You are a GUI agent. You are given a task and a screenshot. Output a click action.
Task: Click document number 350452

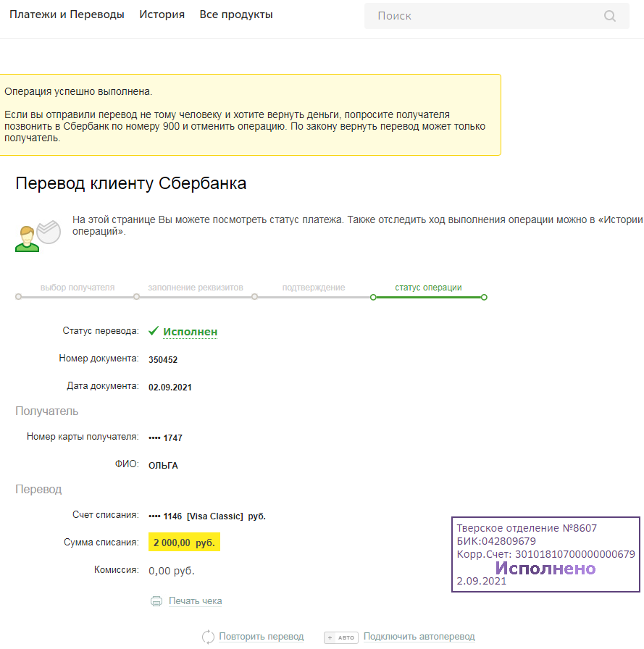[x=163, y=360]
